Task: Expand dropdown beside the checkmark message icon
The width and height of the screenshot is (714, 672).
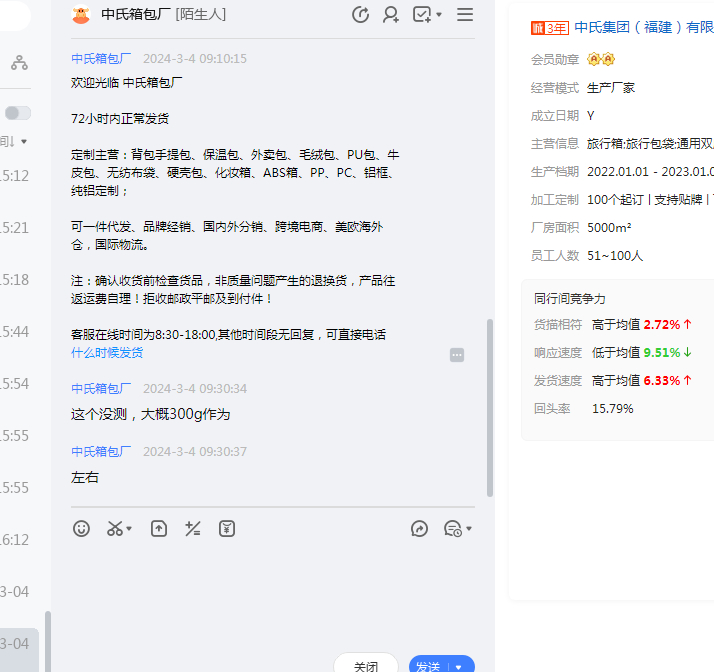Action: pyautogui.click(x=440, y=15)
